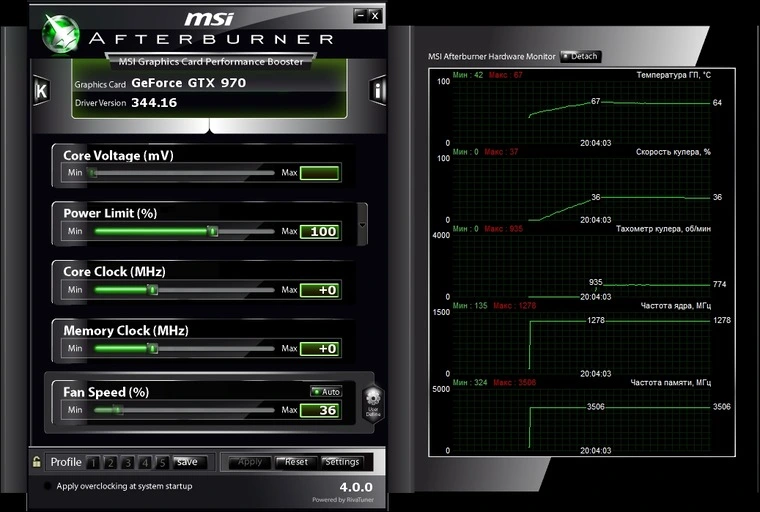Select profile slot 1
This screenshot has height=512, width=760.
93,462
